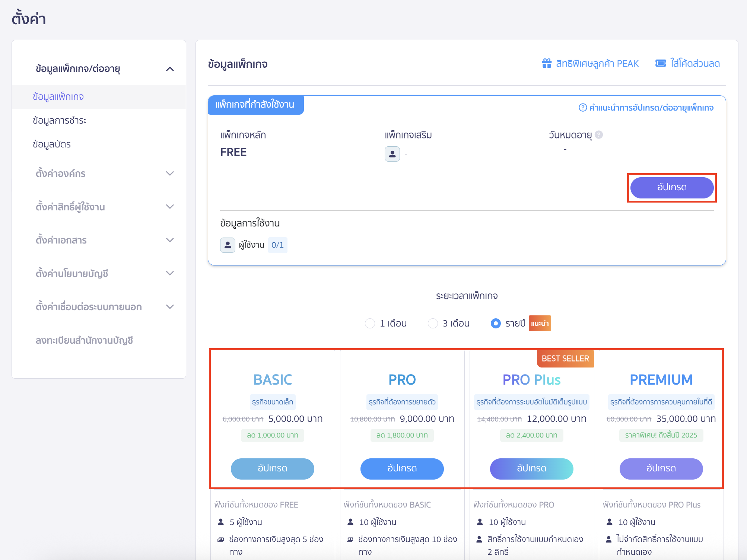Select the 1 เดือน billing period
747x560 pixels.
click(x=370, y=323)
